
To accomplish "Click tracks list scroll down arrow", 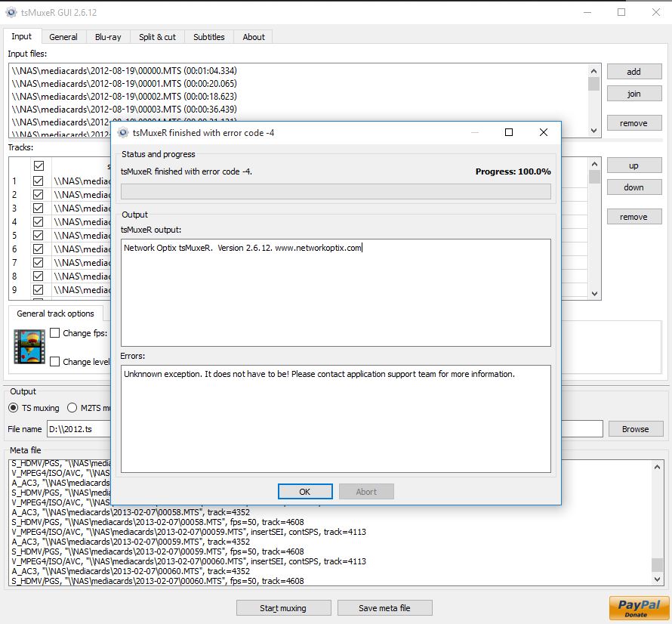I will pyautogui.click(x=594, y=293).
